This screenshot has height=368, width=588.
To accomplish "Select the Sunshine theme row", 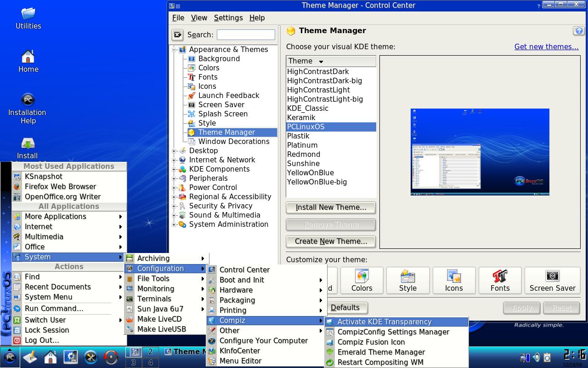I will tap(331, 164).
